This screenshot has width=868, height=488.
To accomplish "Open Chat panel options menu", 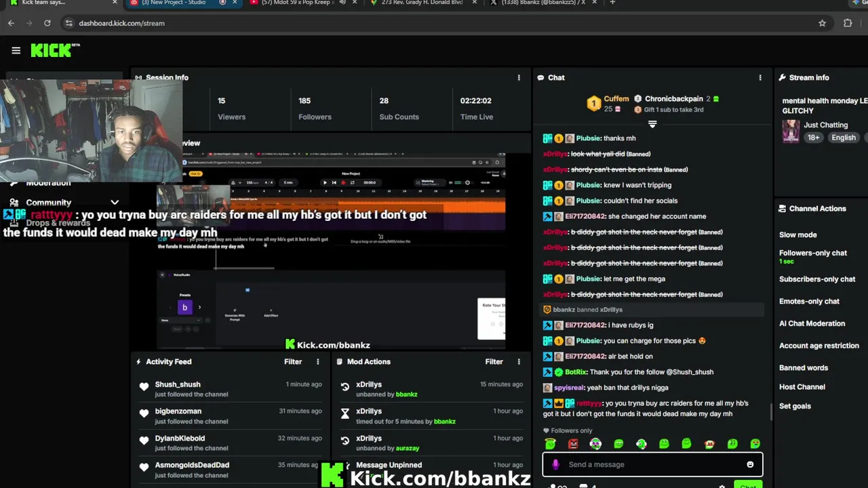I will click(x=760, y=78).
